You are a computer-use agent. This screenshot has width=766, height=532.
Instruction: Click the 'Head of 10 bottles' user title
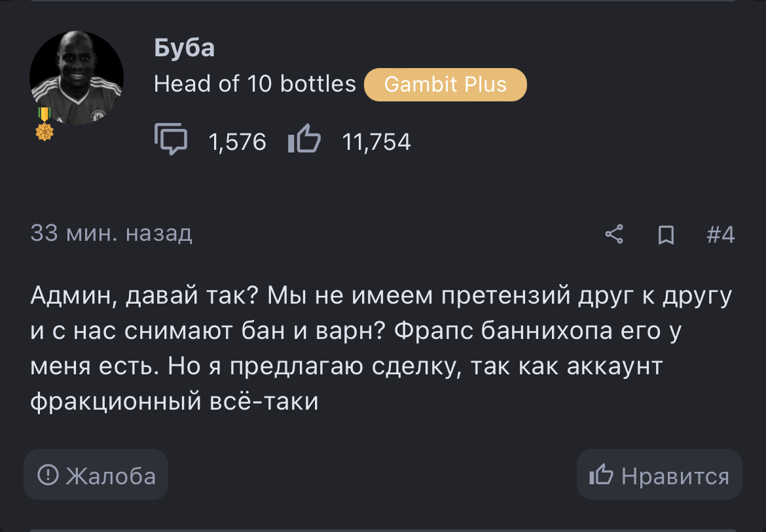click(x=255, y=84)
